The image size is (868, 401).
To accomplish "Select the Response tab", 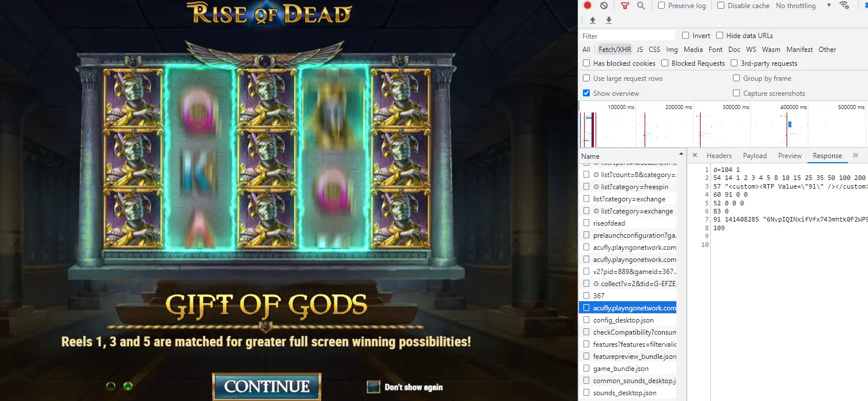I will point(827,155).
